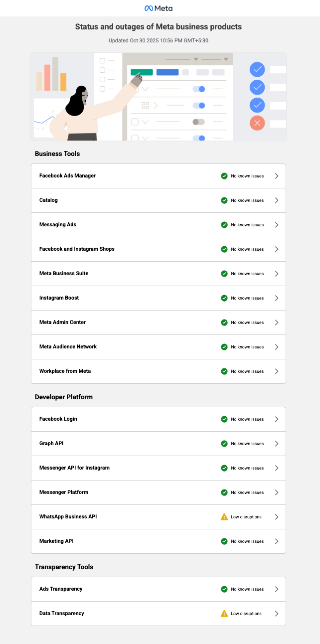Expand the Messenger Platform chevron

click(x=277, y=492)
